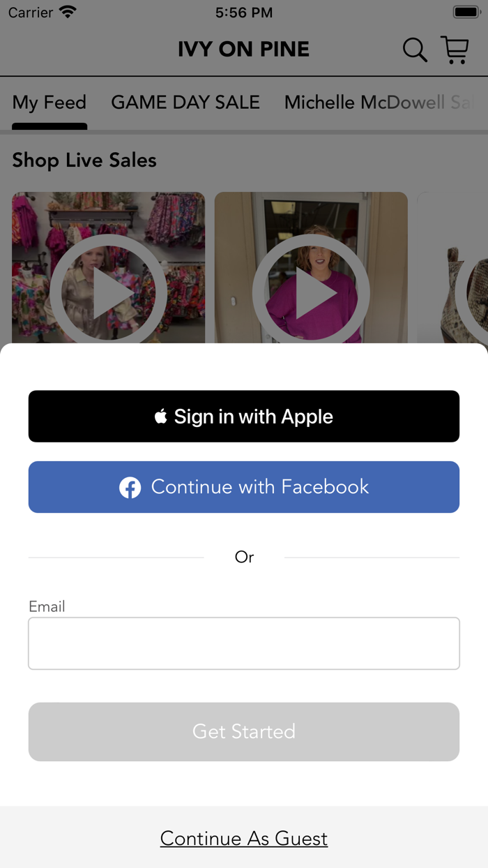The width and height of the screenshot is (488, 868).
Task: Click the Get Started button
Action: pyautogui.click(x=244, y=731)
